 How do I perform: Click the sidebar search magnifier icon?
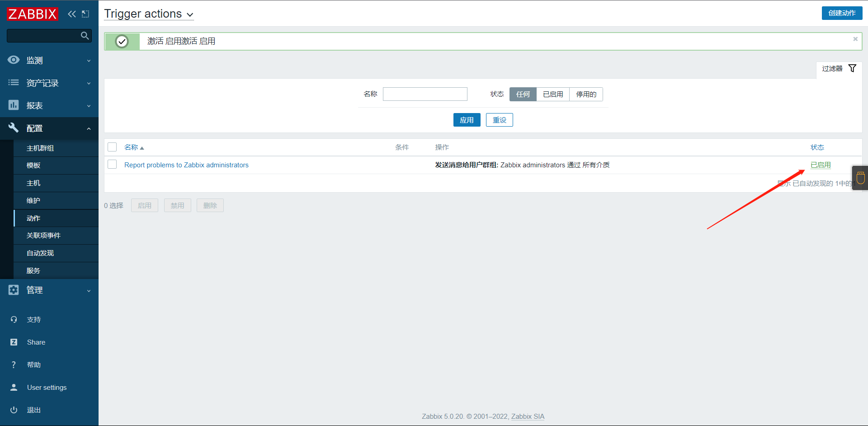(x=85, y=35)
